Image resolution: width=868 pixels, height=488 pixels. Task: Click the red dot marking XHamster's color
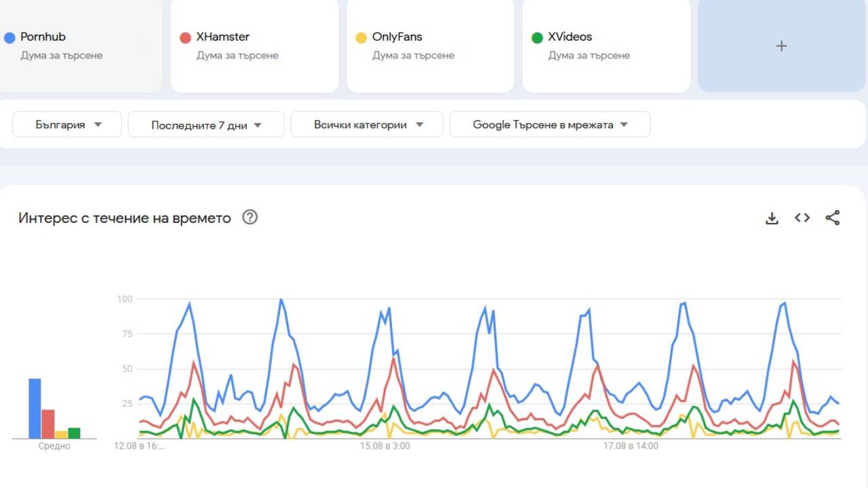tap(184, 37)
